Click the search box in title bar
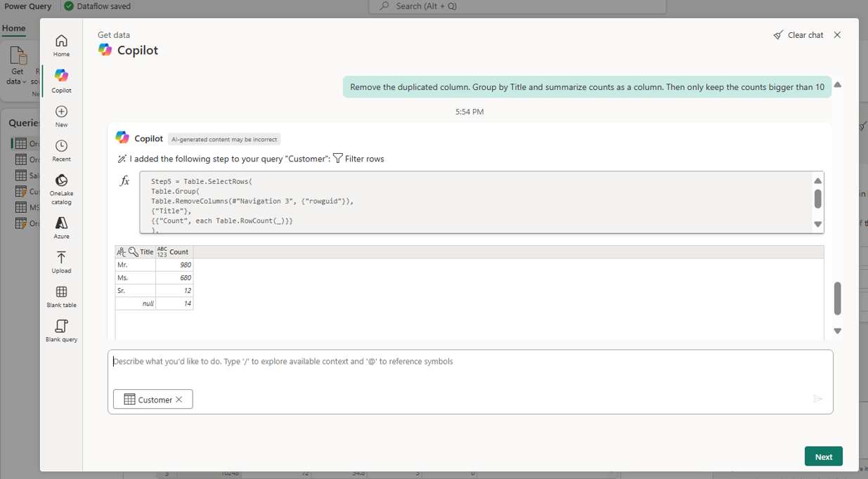Screen dimensions: 868x479 (x=517, y=6)
